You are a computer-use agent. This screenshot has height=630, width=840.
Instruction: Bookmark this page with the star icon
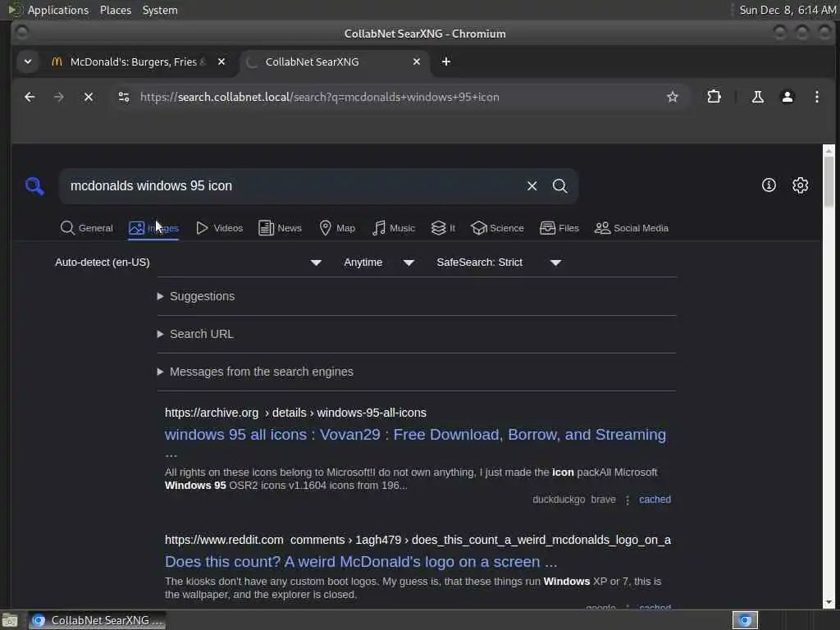pos(673,97)
